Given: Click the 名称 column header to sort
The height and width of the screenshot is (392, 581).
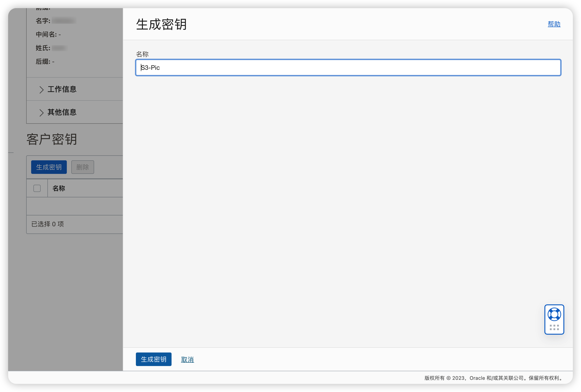Looking at the screenshot, I should 59,188.
